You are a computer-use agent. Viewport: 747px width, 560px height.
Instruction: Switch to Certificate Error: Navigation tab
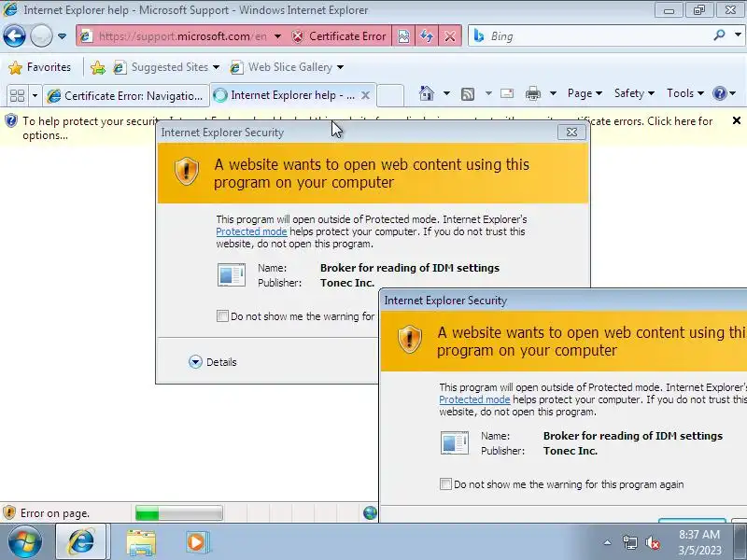tap(126, 96)
